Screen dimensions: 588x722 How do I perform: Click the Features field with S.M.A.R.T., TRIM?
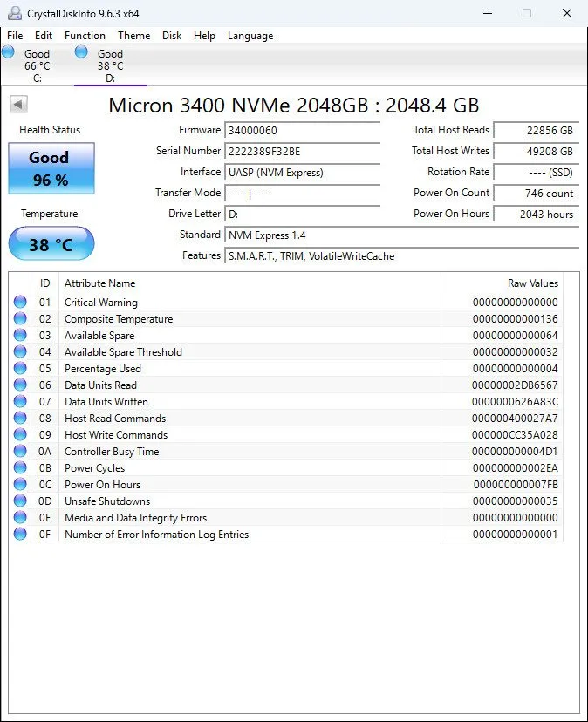[x=402, y=256]
